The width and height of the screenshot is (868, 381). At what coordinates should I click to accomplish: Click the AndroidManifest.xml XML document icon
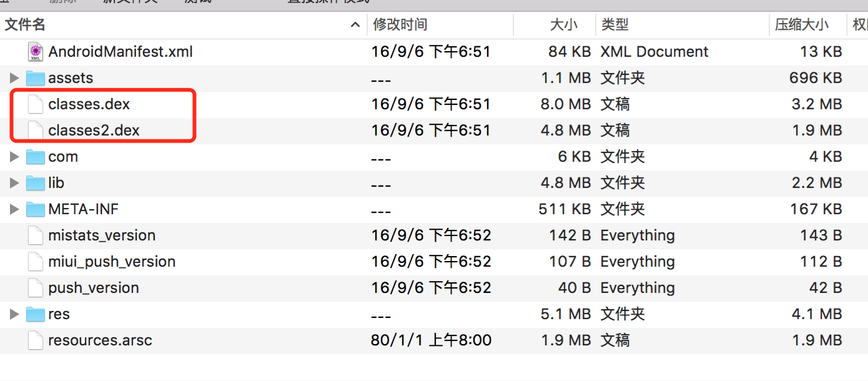(x=34, y=51)
